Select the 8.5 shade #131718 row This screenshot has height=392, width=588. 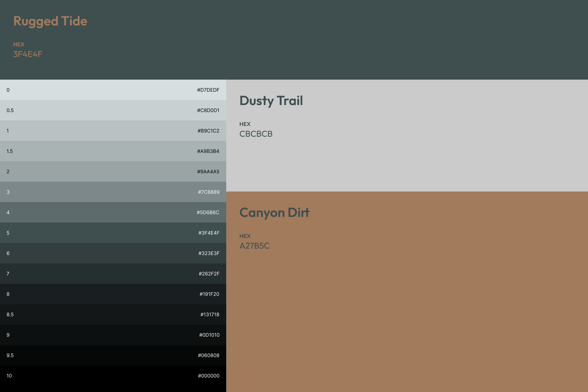point(113,314)
